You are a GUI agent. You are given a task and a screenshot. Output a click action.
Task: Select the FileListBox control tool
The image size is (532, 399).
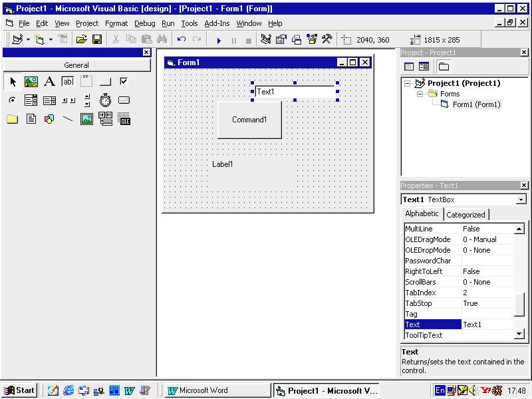pos(31,119)
